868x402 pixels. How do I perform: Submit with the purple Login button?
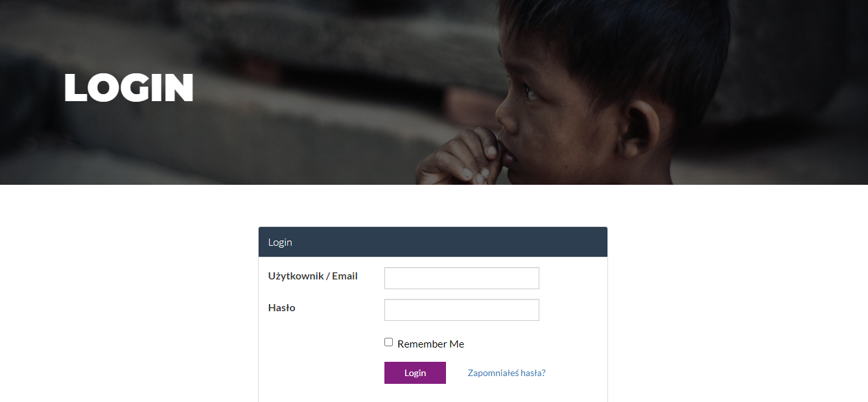[x=415, y=373]
